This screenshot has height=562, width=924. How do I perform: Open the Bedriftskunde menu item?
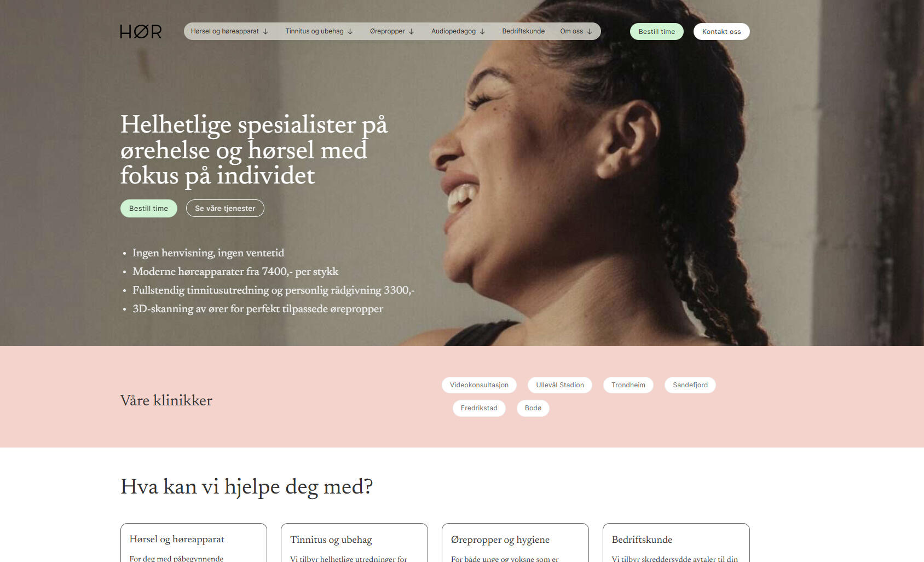[x=523, y=31]
